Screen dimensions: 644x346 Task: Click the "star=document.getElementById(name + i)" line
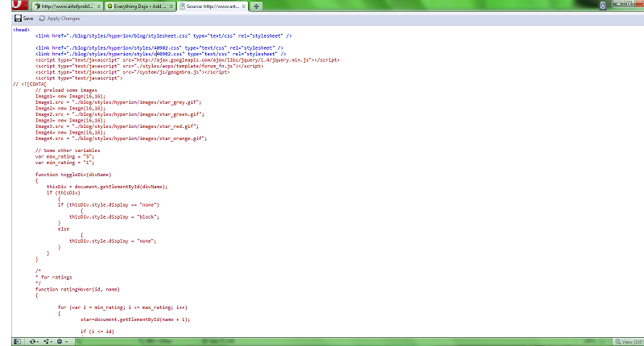point(135,319)
